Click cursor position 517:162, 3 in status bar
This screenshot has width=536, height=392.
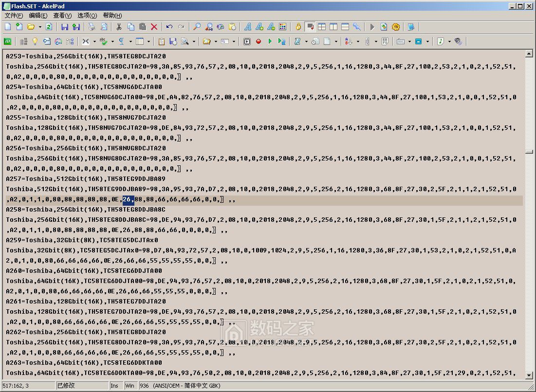pos(16,386)
